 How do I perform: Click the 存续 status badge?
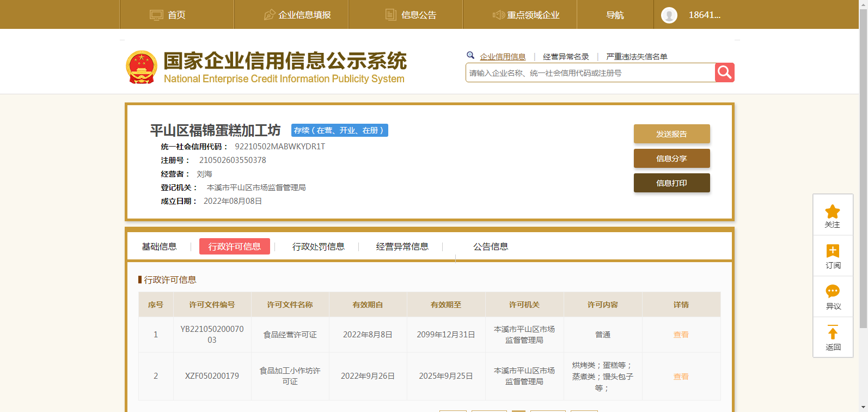click(340, 130)
